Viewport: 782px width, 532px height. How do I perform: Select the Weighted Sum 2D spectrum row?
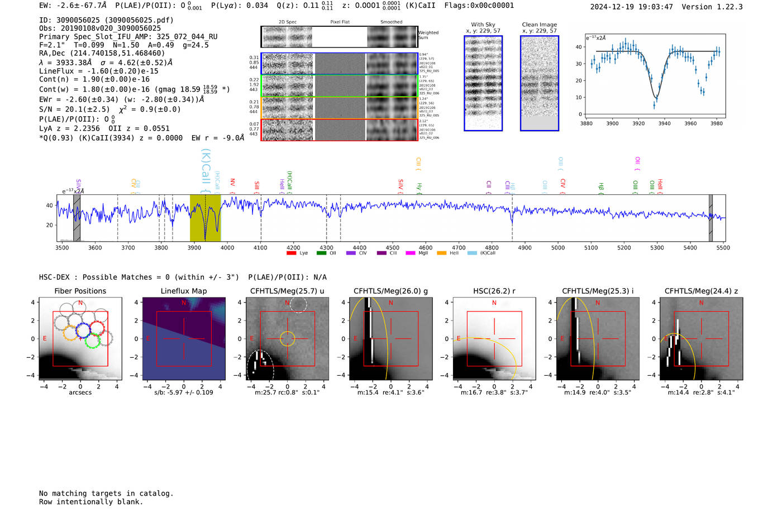click(x=340, y=37)
